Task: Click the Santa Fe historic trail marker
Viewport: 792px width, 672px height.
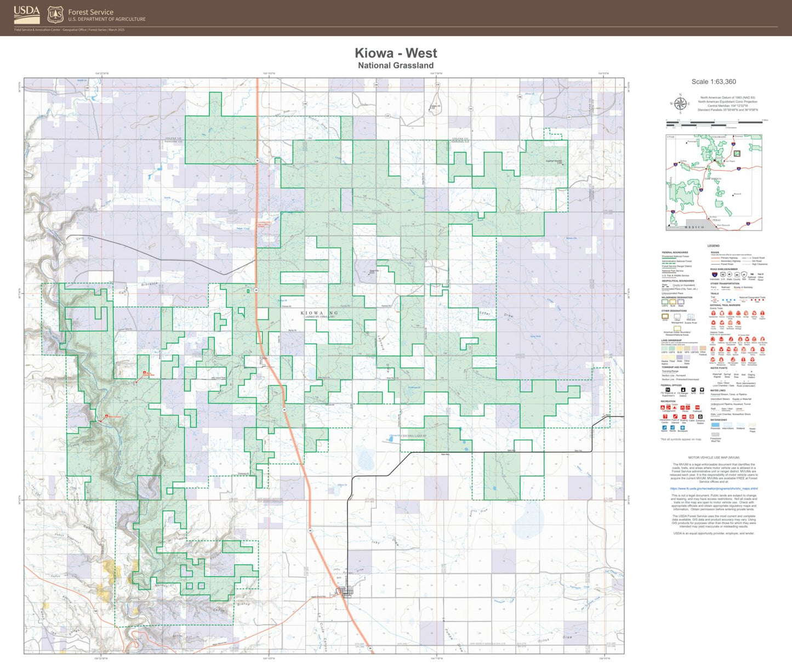Action: pyautogui.click(x=713, y=360)
